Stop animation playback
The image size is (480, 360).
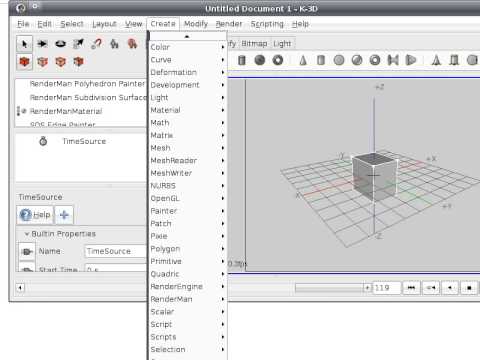click(469, 287)
